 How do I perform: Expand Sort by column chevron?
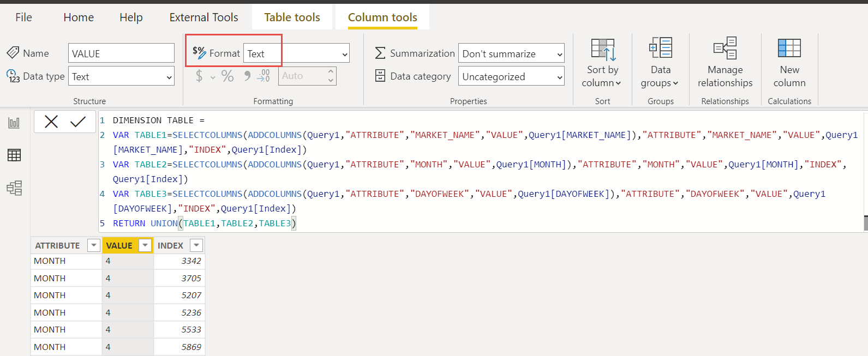618,83
